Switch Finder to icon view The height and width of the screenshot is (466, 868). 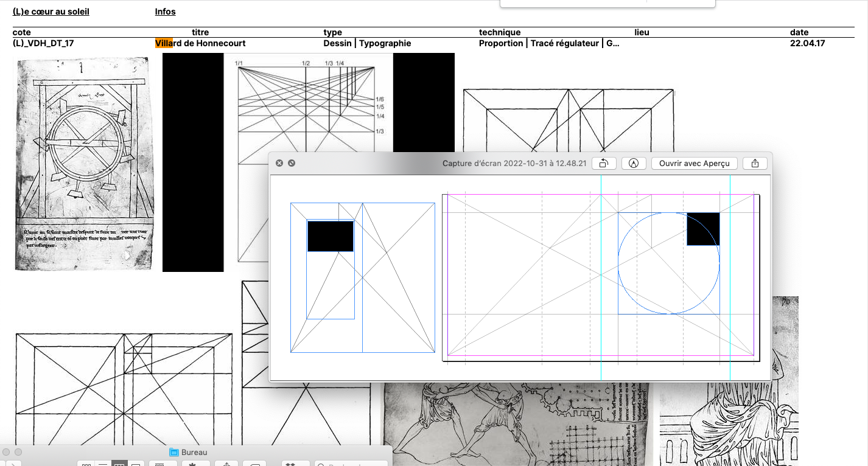86,465
